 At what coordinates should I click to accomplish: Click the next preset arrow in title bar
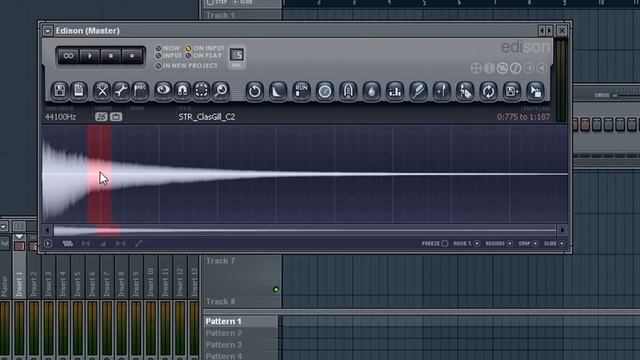549,31
